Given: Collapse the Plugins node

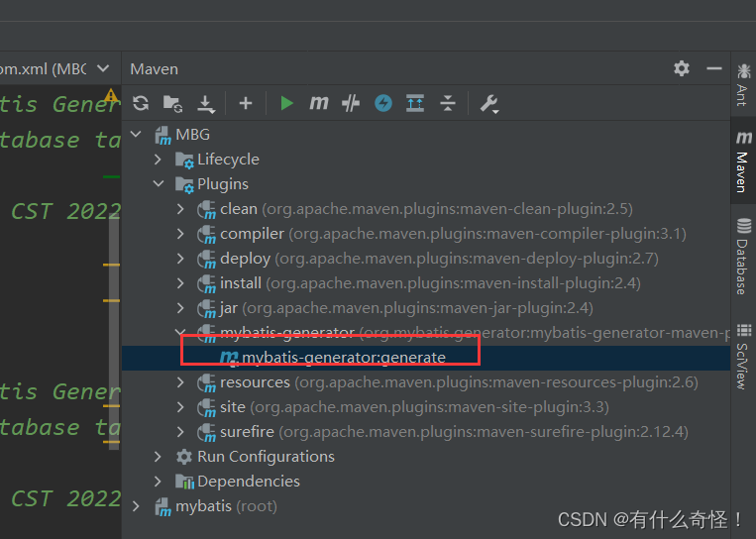Looking at the screenshot, I should pyautogui.click(x=159, y=183).
